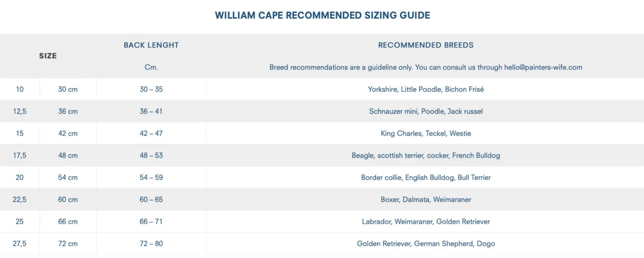
Task: Click the 60 – 65 back length value
Action: 151,200
